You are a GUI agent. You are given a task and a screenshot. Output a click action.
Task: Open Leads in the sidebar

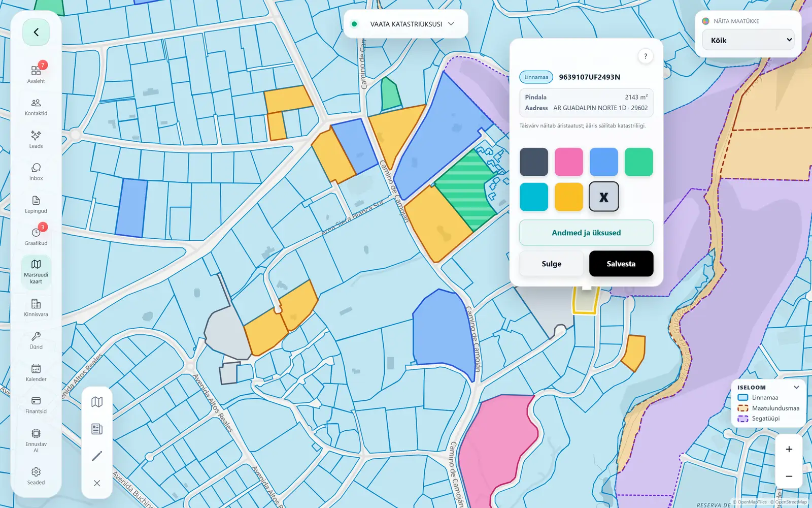click(x=36, y=139)
